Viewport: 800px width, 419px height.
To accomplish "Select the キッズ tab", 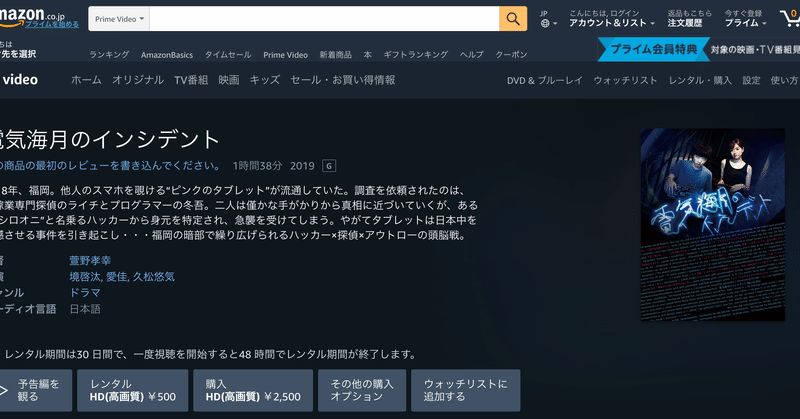I will pos(264,80).
